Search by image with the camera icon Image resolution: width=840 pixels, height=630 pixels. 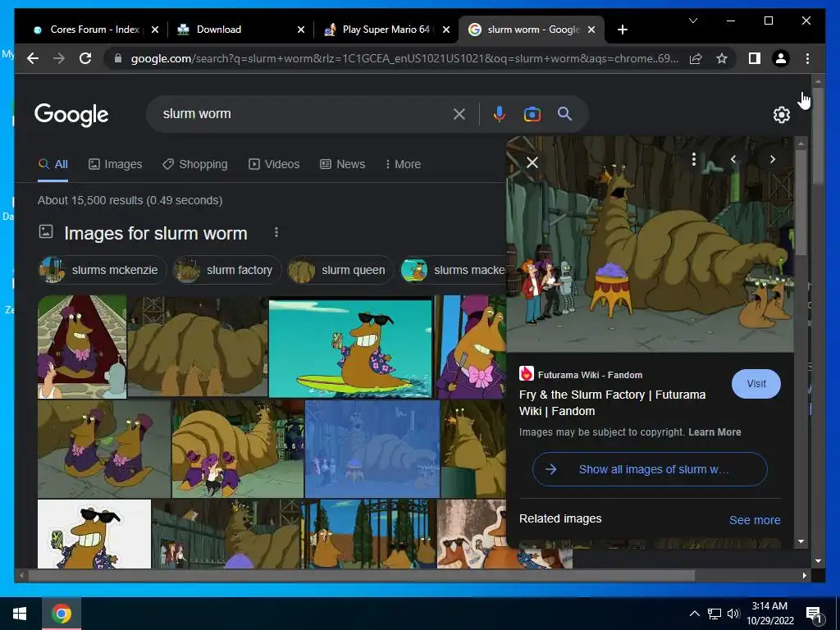[x=532, y=114]
